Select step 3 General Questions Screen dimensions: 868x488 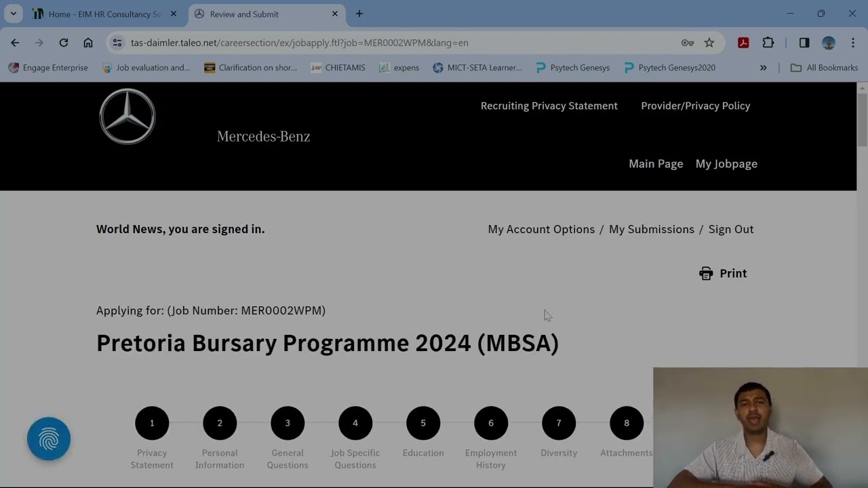pyautogui.click(x=288, y=423)
